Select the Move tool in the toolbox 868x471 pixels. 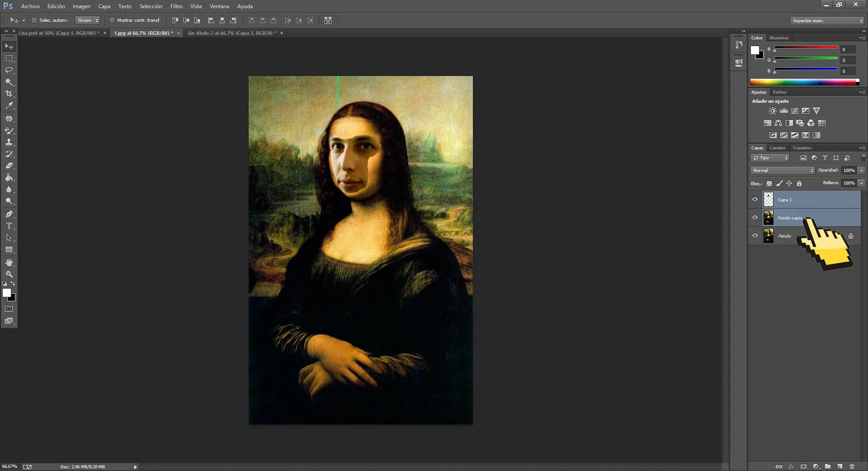coord(9,47)
